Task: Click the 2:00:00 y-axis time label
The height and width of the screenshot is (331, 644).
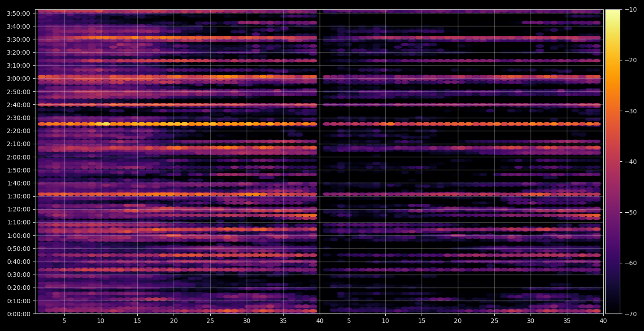Action: (x=19, y=157)
